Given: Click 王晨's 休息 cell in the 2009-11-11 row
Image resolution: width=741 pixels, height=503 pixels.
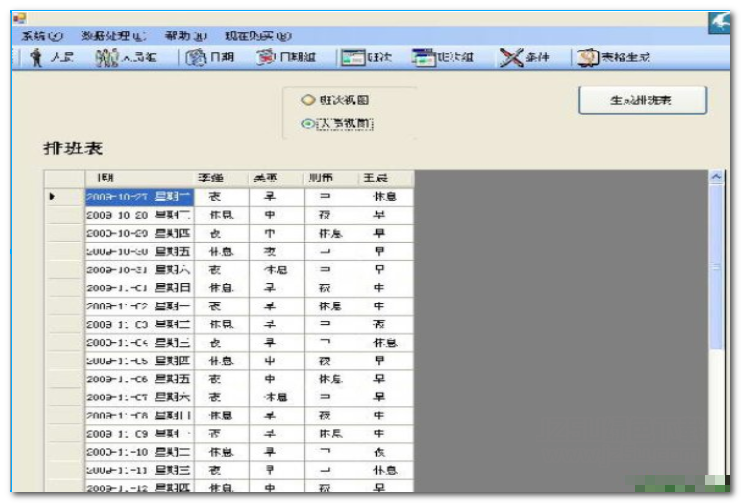Looking at the screenshot, I should click(x=386, y=470).
